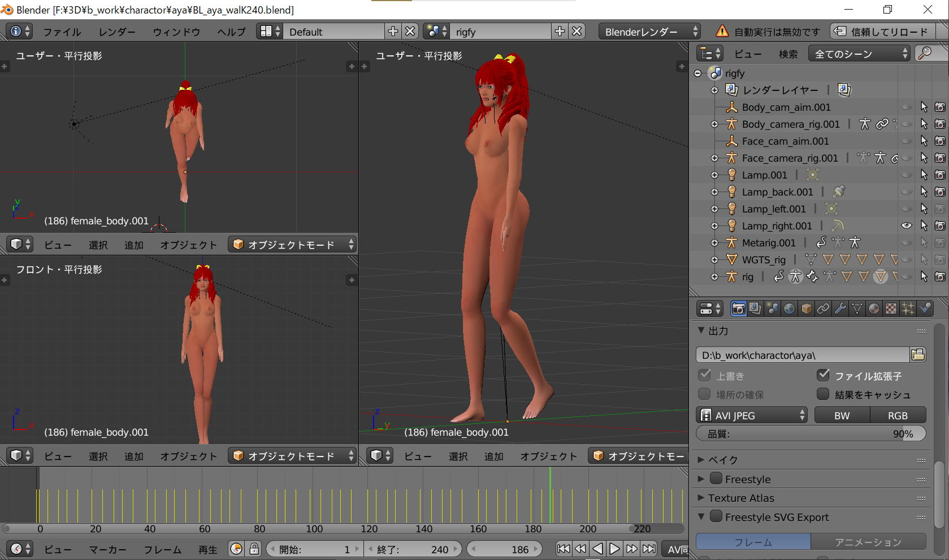Viewport: 949px width, 560px height.
Task: Expand the ベイク panel
Action: click(723, 459)
